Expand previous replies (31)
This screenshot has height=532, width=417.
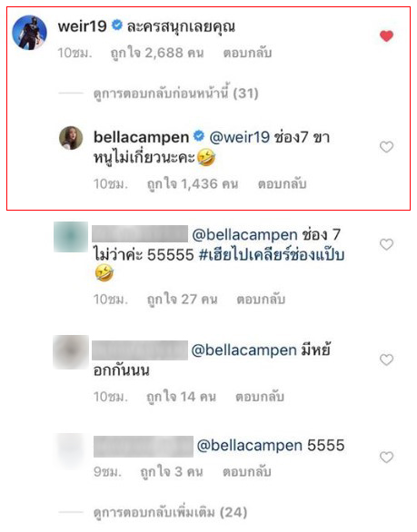point(175,93)
